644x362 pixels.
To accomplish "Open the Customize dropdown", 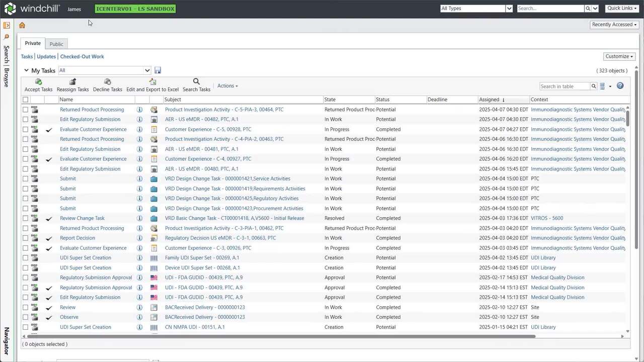I will coord(619,56).
